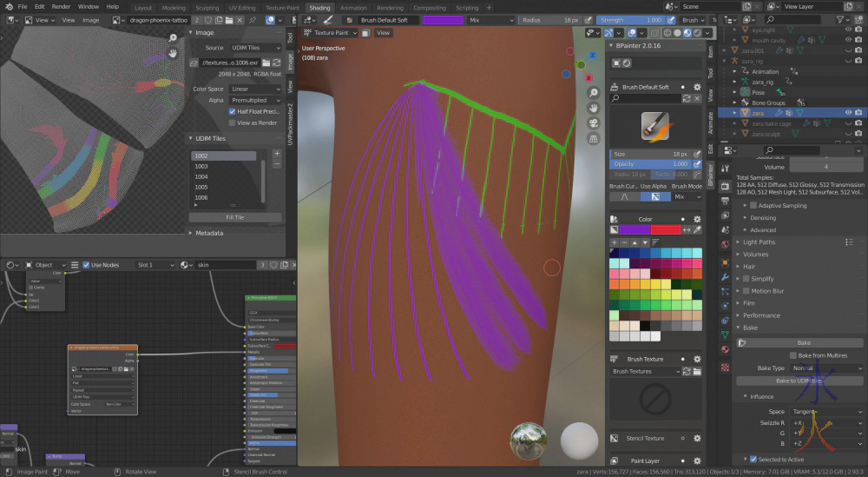Open the World properties tab

[x=725, y=244]
